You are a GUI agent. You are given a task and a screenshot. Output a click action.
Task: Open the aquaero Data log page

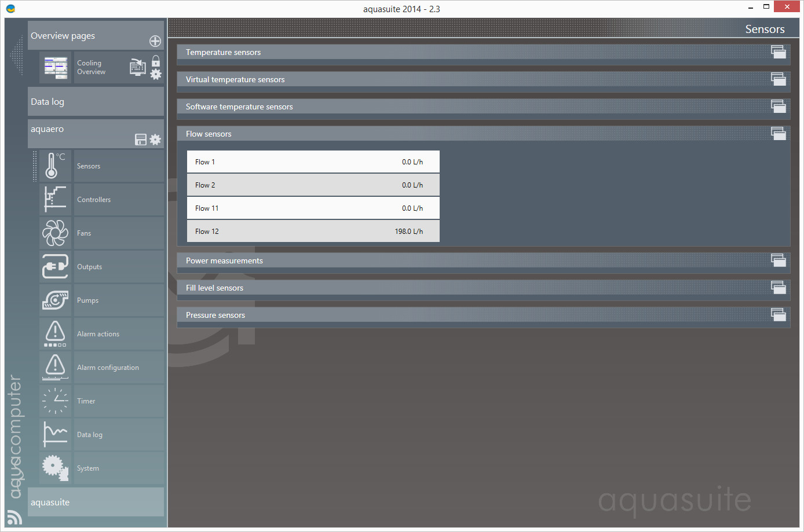119,435
